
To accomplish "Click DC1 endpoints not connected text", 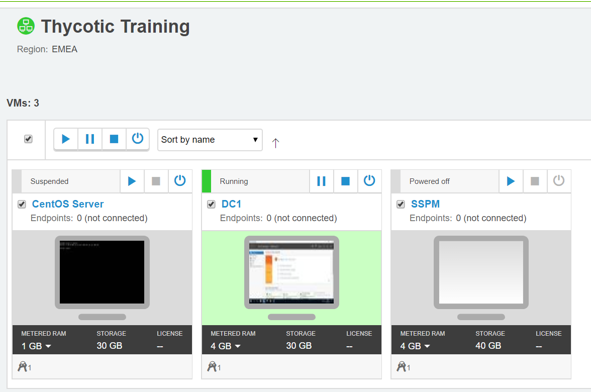I will pos(279,218).
